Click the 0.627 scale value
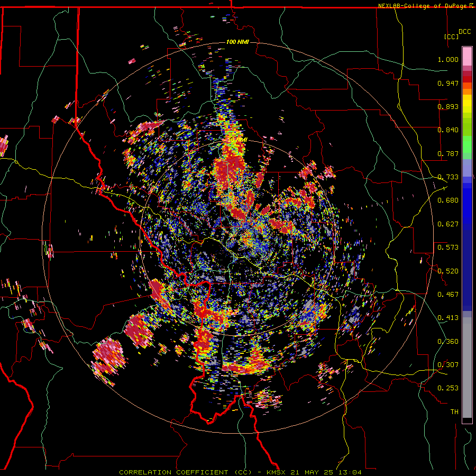Viewport: 476px width, 476px height. coord(448,224)
